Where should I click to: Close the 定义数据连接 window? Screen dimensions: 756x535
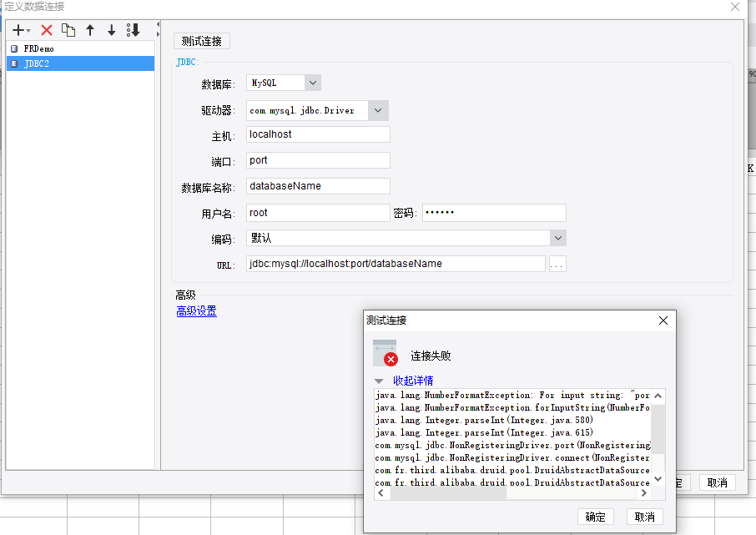click(735, 7)
